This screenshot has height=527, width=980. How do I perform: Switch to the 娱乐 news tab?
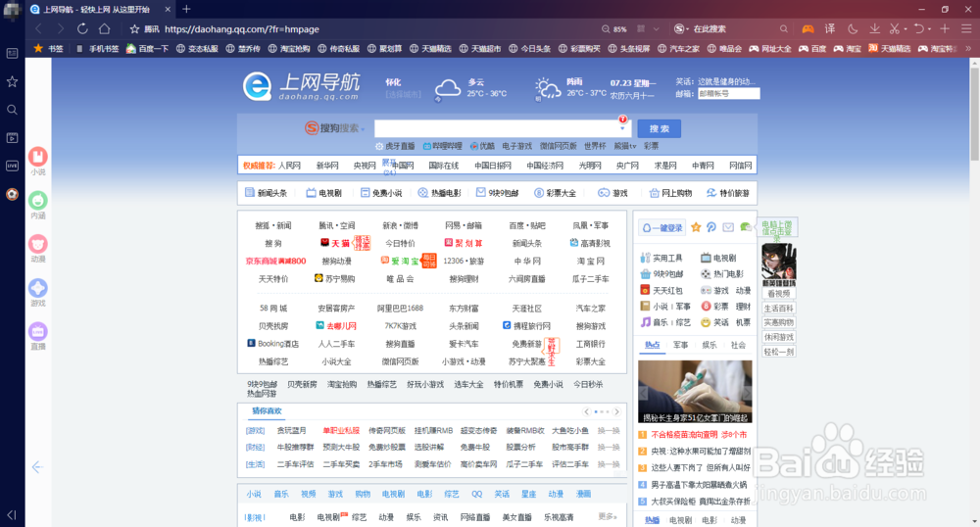coord(710,345)
